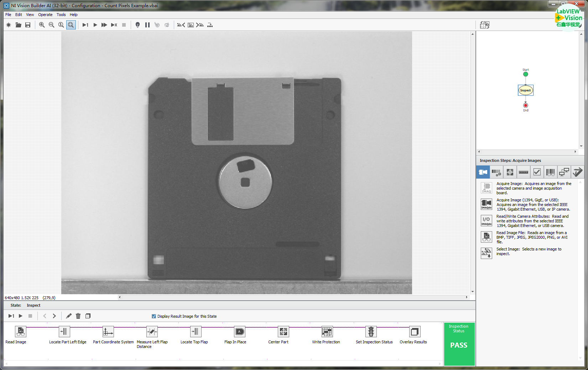Image resolution: width=588 pixels, height=370 pixels.
Task: Uncheck Display Result Image for this State
Action: [x=154, y=316]
